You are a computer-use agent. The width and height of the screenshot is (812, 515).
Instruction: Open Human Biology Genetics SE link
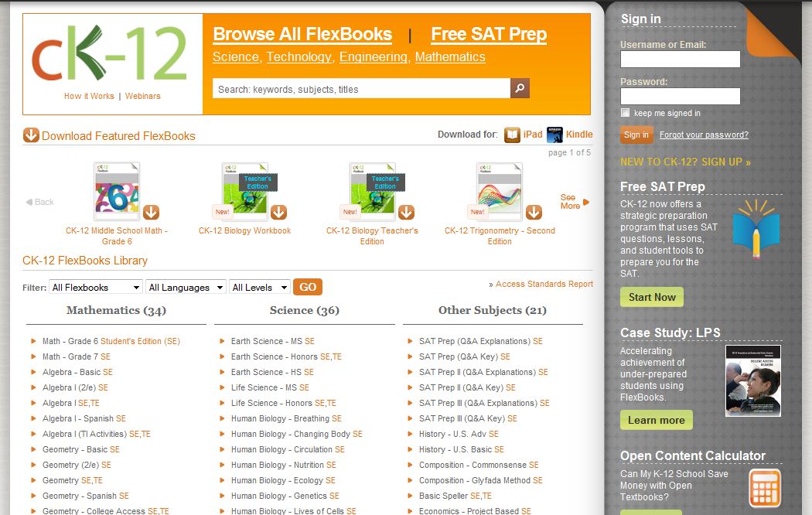[x=285, y=496]
